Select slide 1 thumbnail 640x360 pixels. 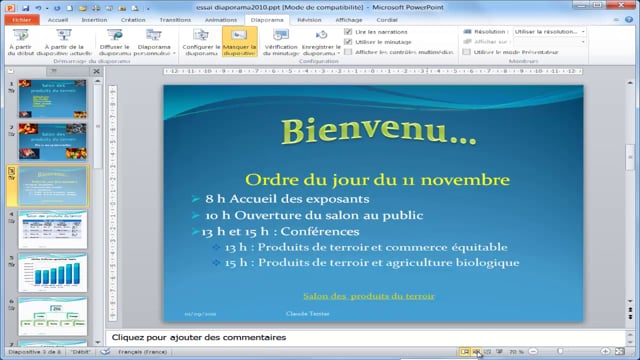pos(53,98)
